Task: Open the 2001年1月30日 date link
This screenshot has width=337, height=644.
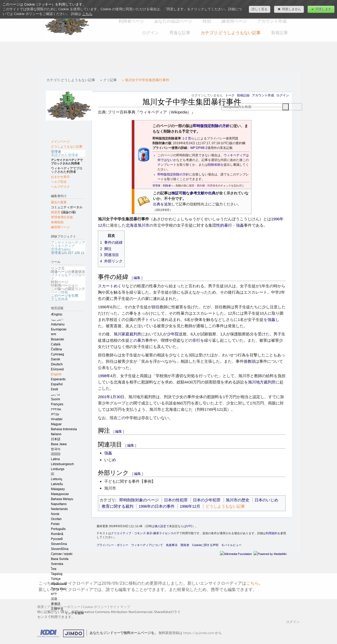Action: point(111,397)
